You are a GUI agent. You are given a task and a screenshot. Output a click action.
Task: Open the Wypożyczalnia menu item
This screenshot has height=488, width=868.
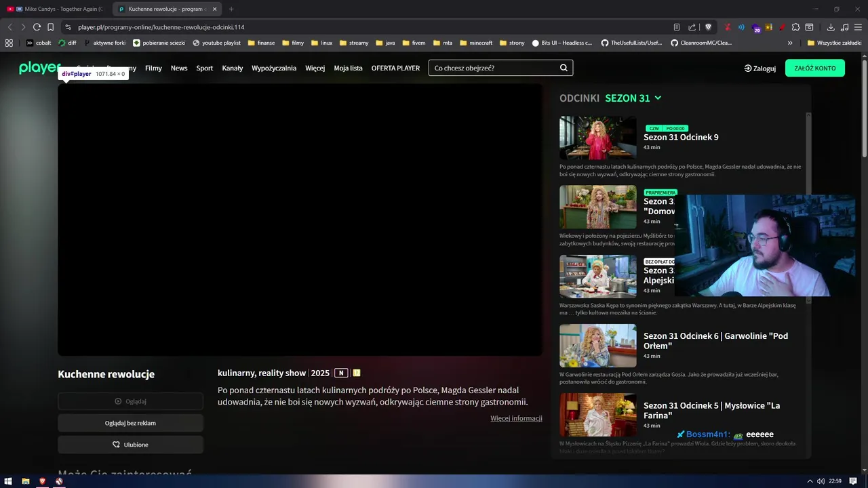[274, 68]
